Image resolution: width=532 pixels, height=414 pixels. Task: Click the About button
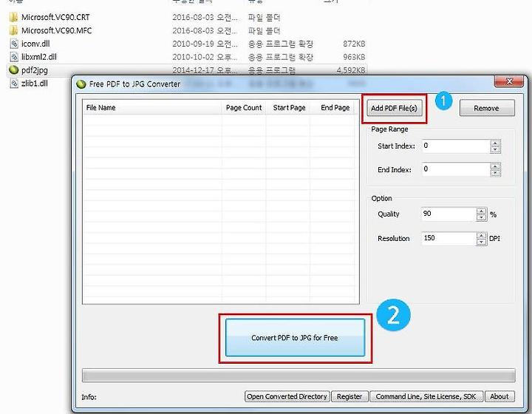tap(499, 396)
